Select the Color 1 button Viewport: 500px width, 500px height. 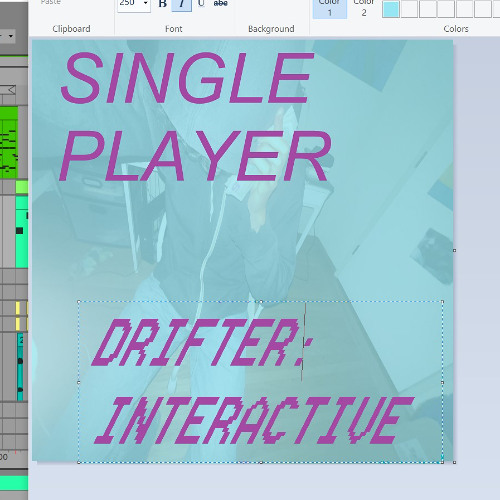tap(330, 8)
